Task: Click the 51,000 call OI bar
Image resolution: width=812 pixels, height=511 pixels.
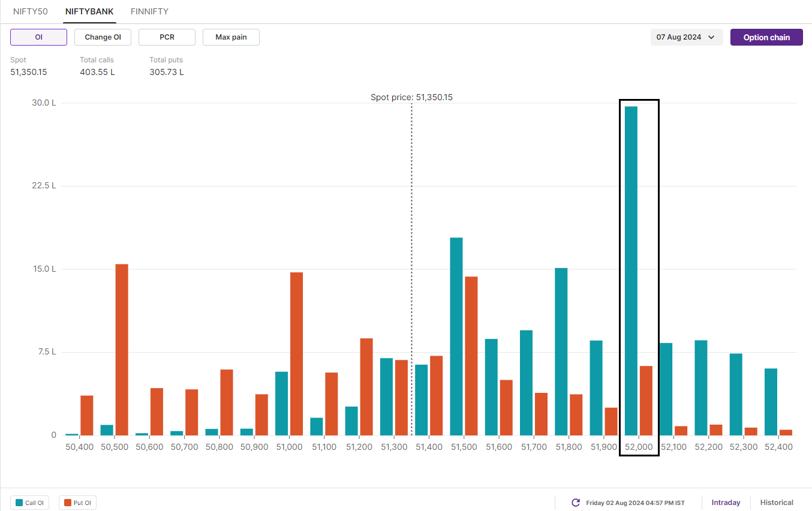Action: click(281, 404)
